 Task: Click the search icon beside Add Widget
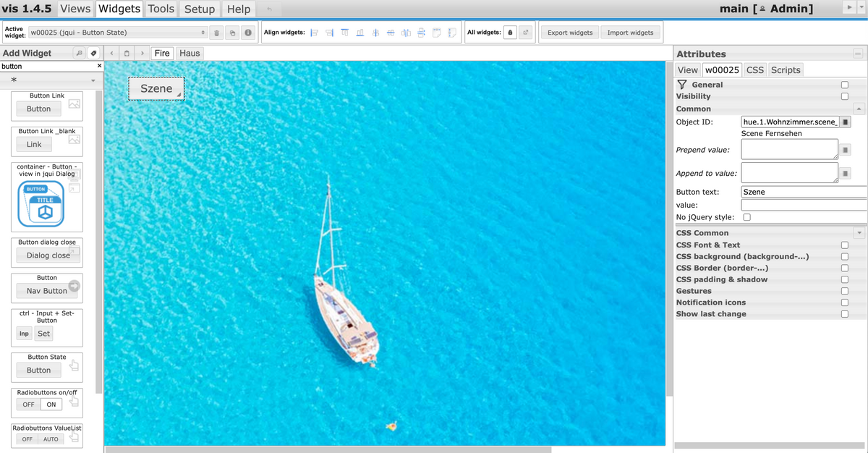[x=79, y=54]
